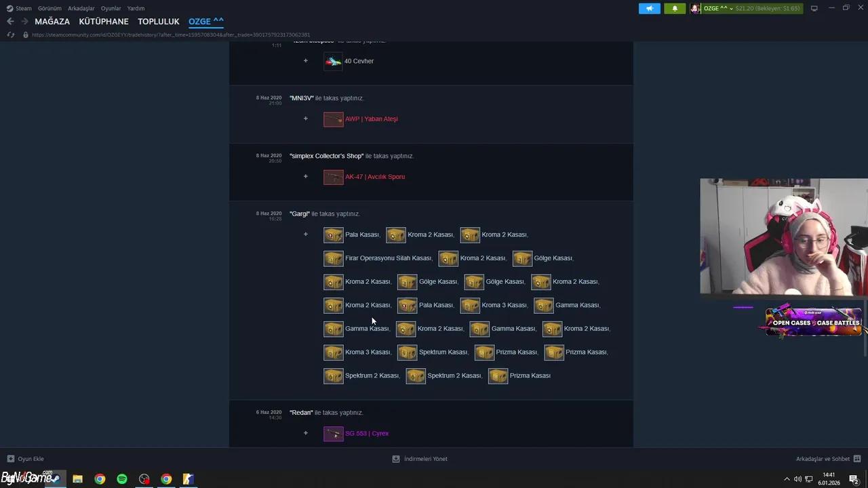Click the wallet balance $21.20 text
Viewport: 868px width, 488px height.
[x=745, y=8]
